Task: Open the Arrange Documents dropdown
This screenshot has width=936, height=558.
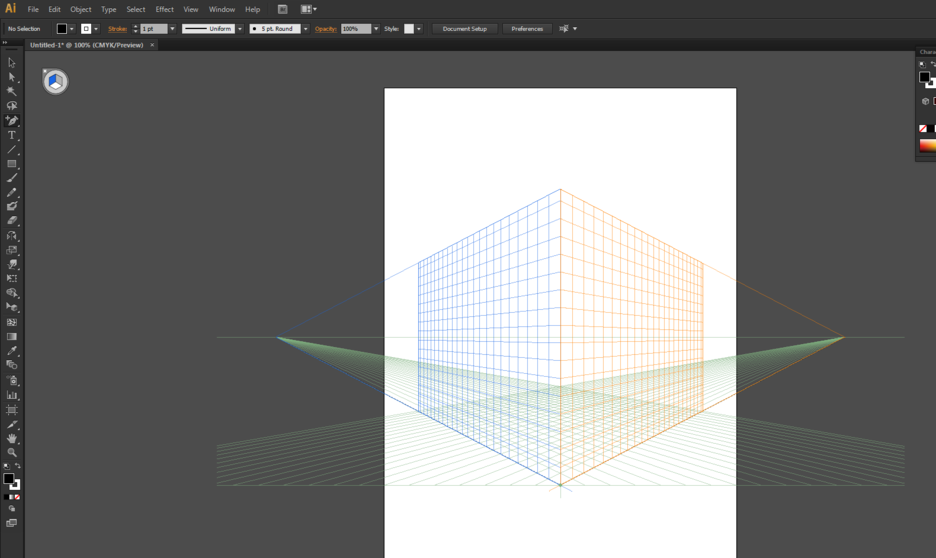Action: (309, 9)
